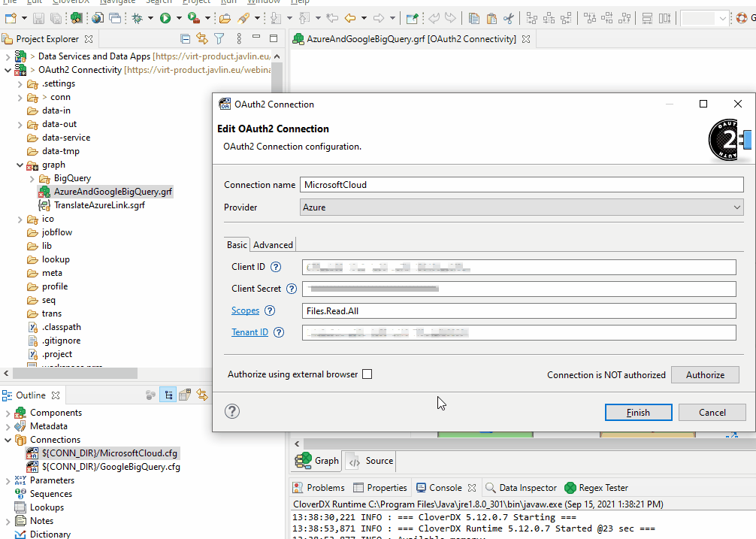Expand the data-out folder
This screenshot has height=539, width=756.
point(20,124)
